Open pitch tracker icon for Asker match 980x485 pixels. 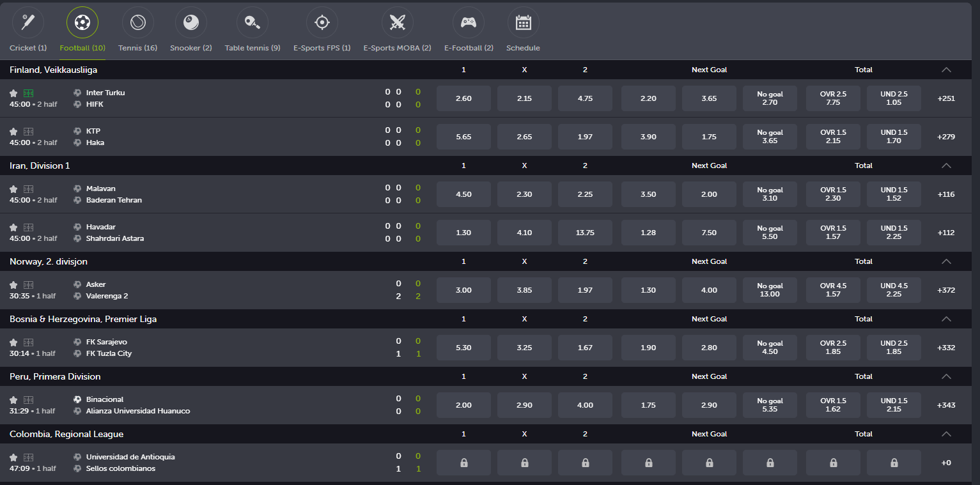(28, 285)
